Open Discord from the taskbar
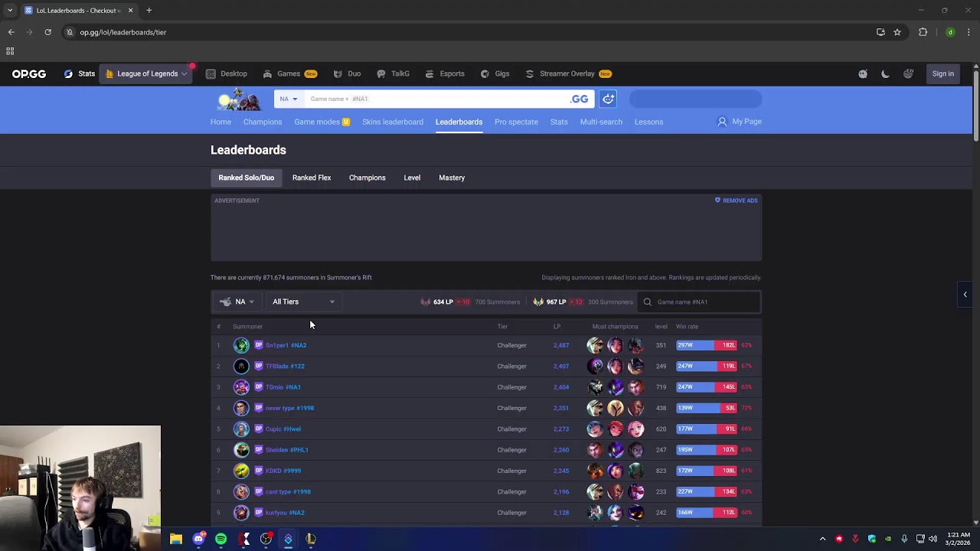980x551 pixels. (198, 539)
